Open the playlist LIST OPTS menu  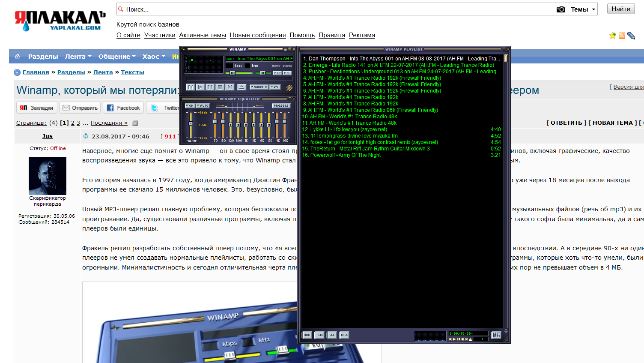496,335
